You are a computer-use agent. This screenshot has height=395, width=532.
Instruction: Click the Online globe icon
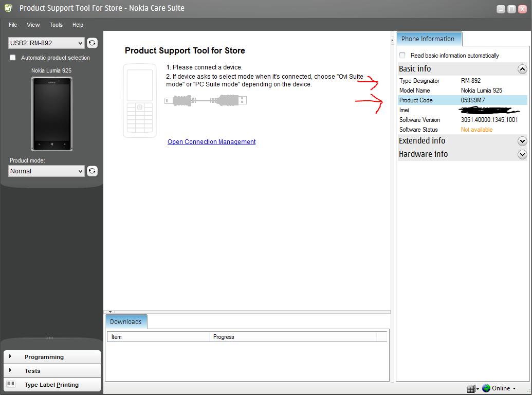coord(486,388)
